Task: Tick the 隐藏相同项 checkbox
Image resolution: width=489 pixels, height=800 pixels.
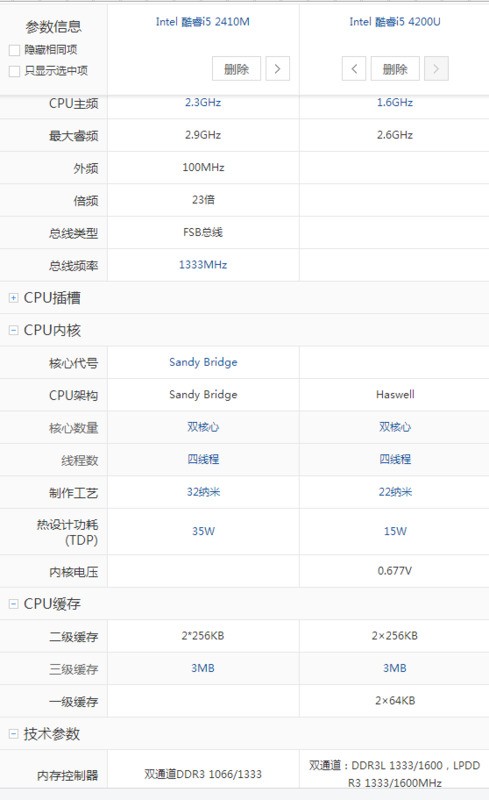Action: coord(14,50)
